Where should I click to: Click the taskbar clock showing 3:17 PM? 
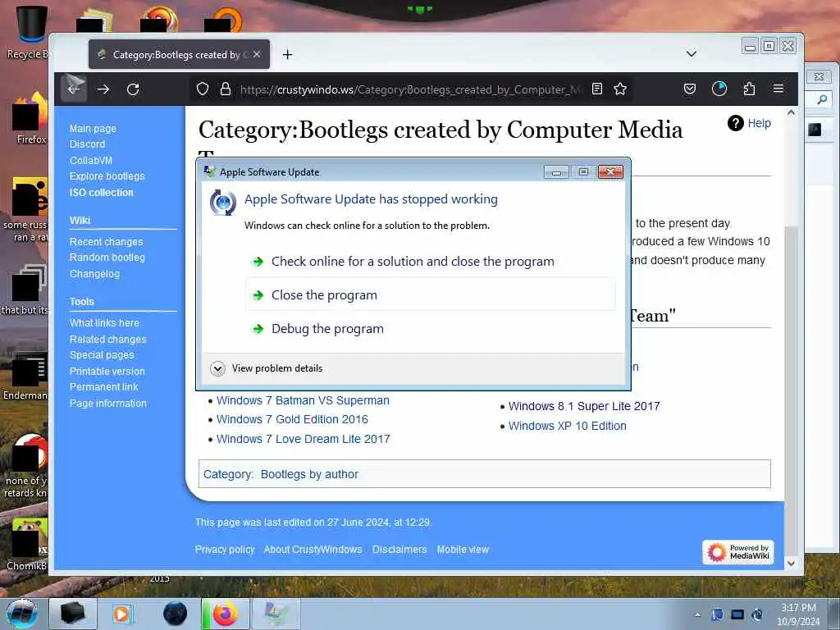click(x=799, y=614)
